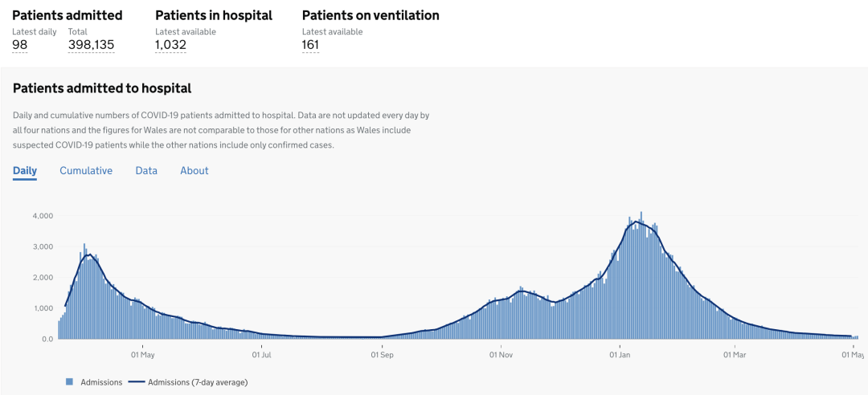
Task: Click the Admissions legend square icon
Action: 70,381
